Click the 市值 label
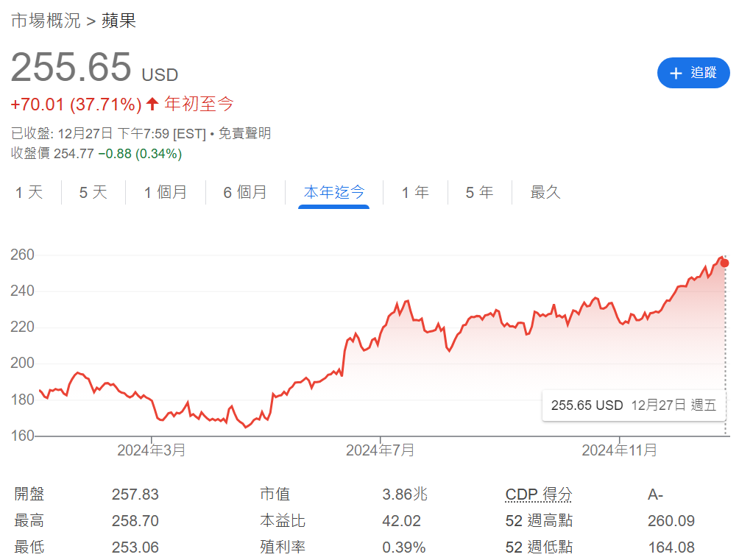The height and width of the screenshot is (560, 753). (275, 494)
